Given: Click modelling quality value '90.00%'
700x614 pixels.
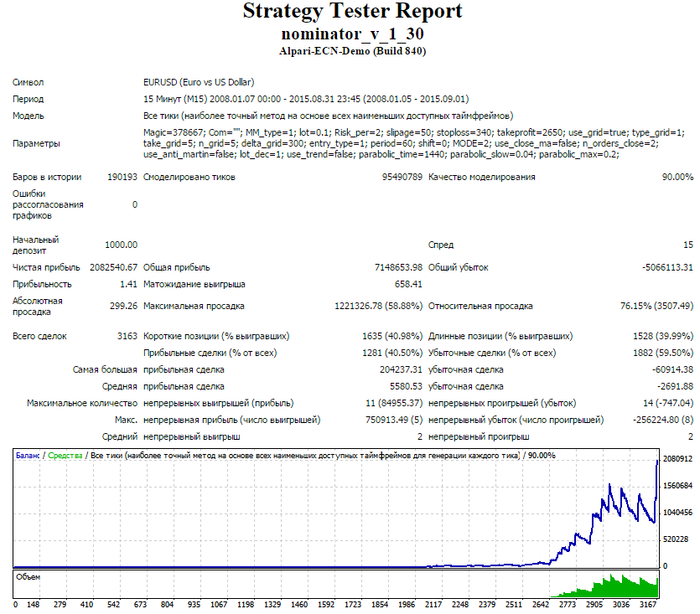Looking at the screenshot, I should tap(677, 177).
